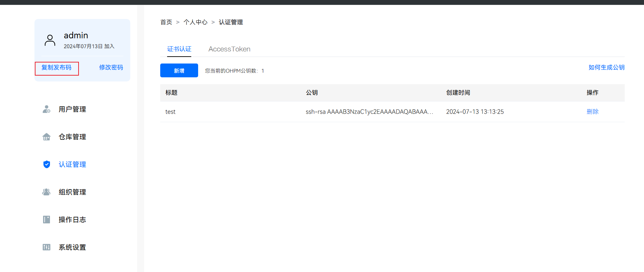Select the 证书认证 tab
644x272 pixels.
179,49
